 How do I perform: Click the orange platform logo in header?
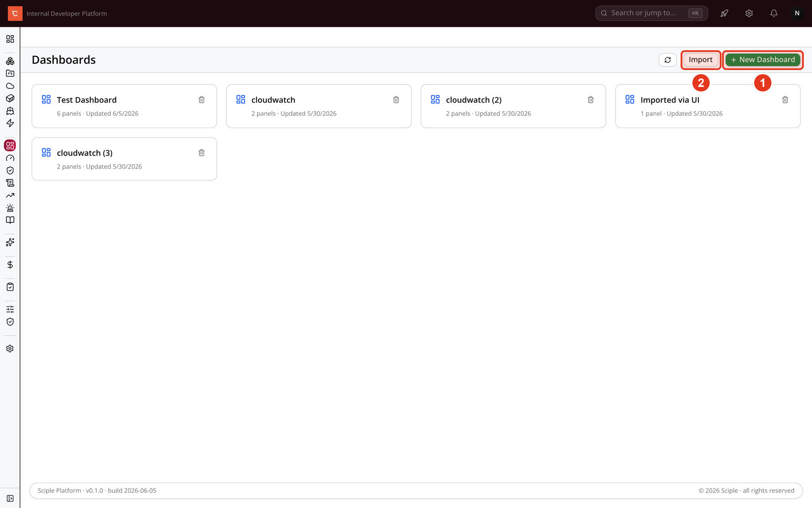coord(15,14)
